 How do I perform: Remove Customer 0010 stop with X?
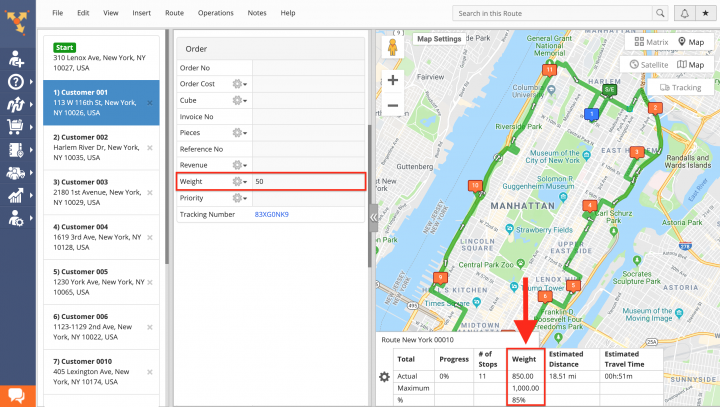click(150, 372)
